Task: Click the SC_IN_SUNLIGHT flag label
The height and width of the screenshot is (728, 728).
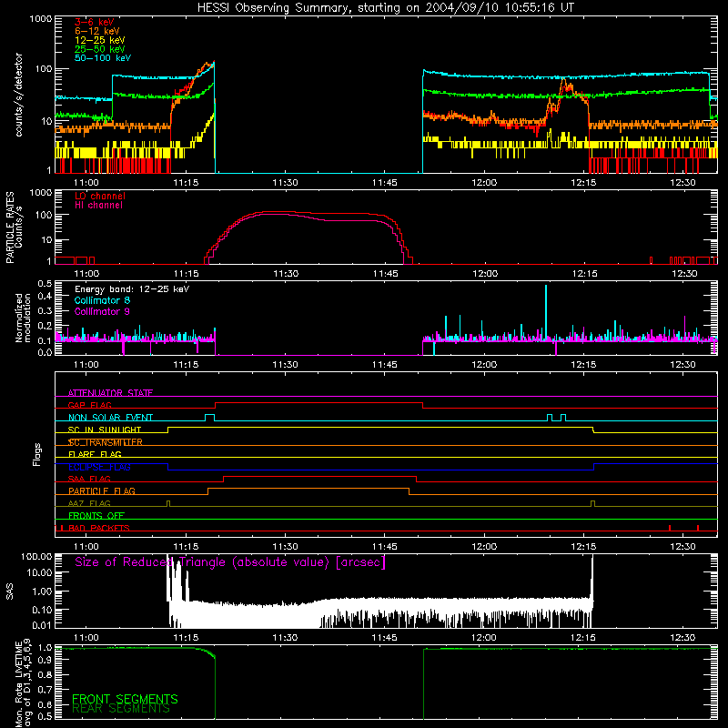Action: pyautogui.click(x=105, y=430)
